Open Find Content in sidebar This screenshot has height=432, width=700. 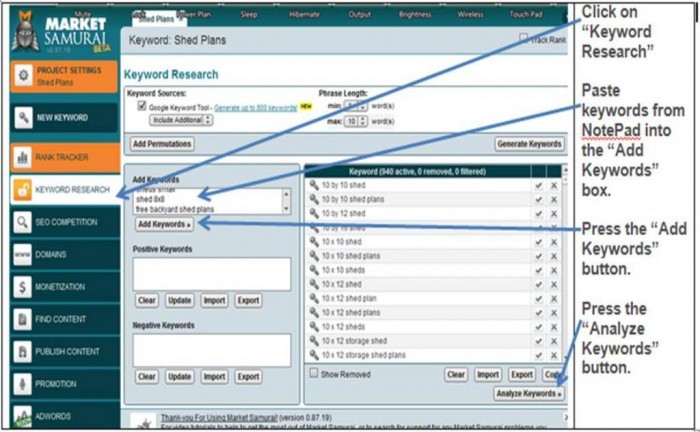(x=65, y=319)
